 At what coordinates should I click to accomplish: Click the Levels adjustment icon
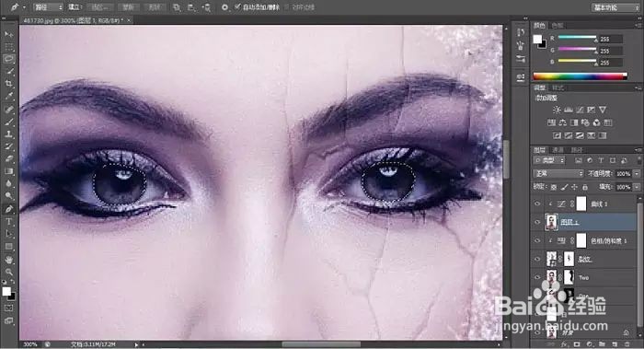[x=569, y=110]
